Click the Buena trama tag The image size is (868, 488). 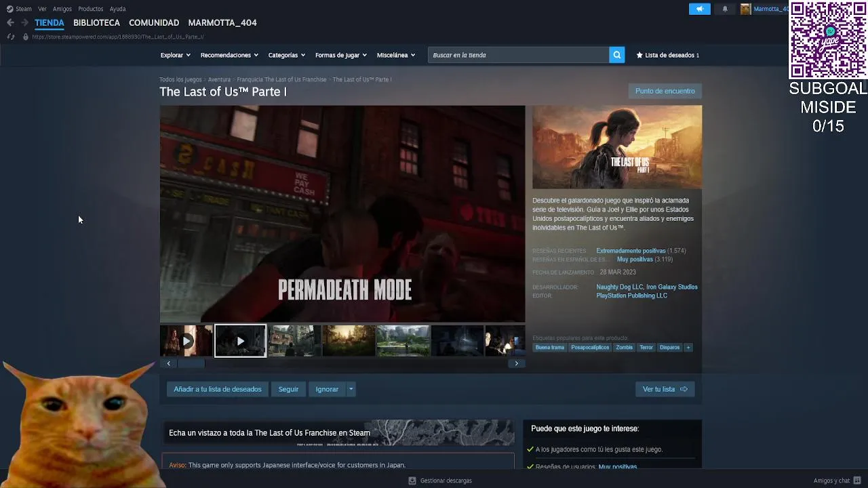click(549, 348)
